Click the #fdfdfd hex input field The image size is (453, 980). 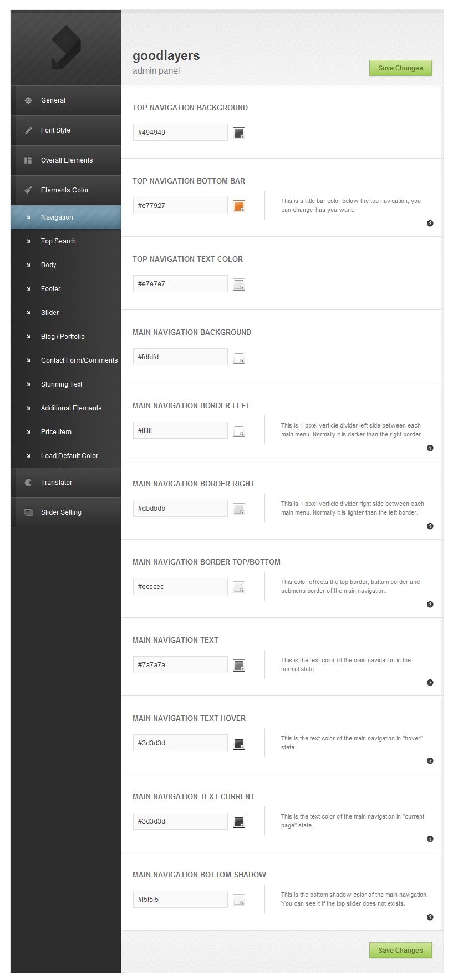pyautogui.click(x=180, y=357)
